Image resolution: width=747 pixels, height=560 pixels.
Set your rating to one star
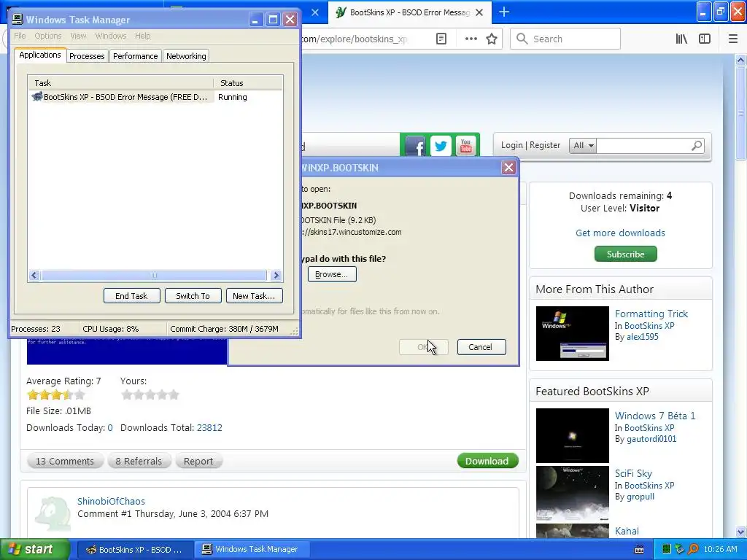(127, 394)
